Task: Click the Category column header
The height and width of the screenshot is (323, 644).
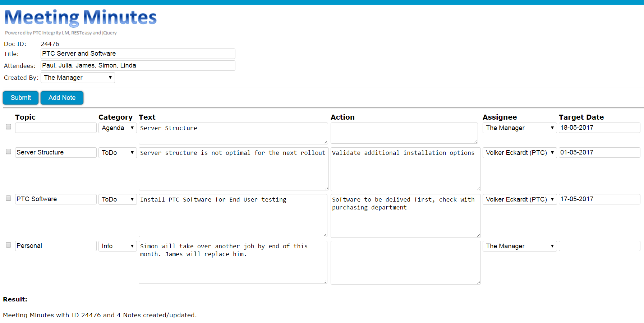Action: [x=115, y=117]
